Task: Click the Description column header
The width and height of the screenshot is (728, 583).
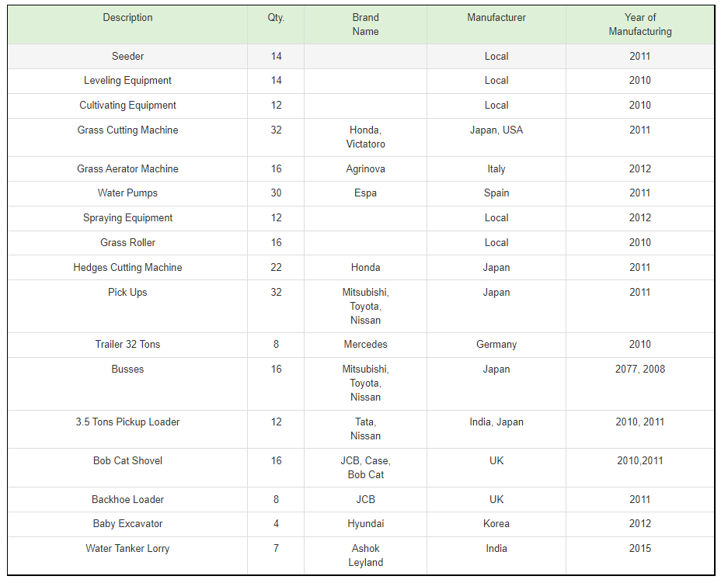Action: tap(127, 25)
